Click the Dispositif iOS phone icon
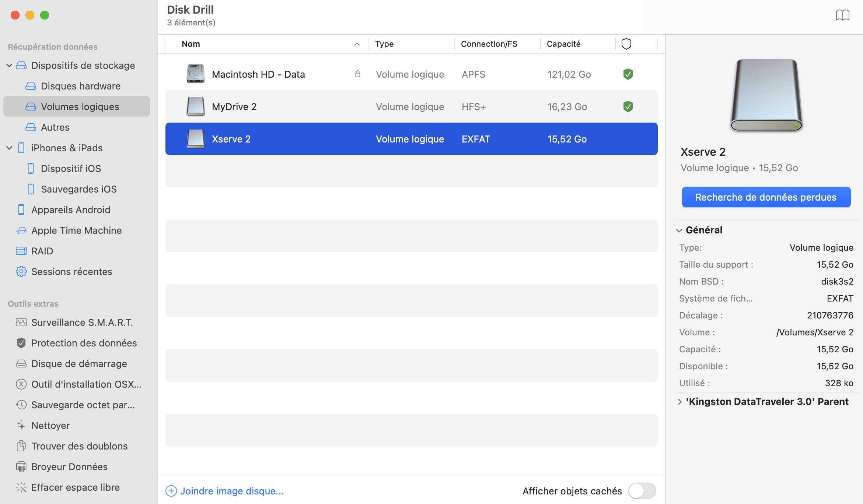863x504 pixels. pos(31,169)
